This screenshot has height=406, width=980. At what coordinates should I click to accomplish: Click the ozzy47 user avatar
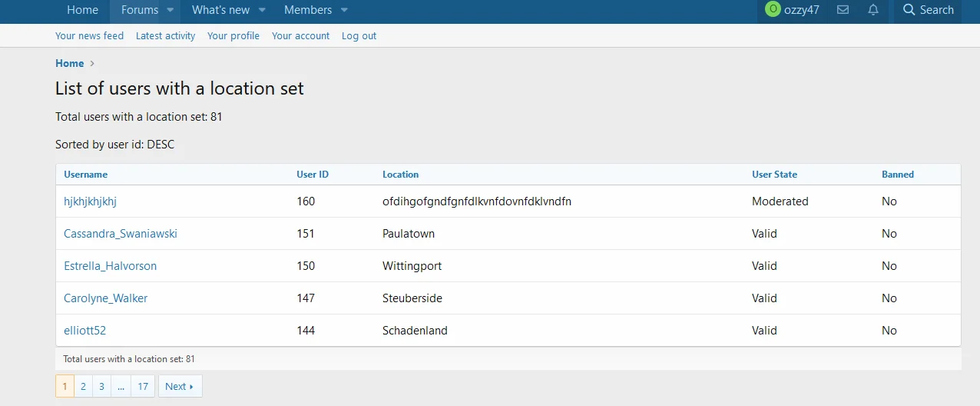tap(773, 10)
